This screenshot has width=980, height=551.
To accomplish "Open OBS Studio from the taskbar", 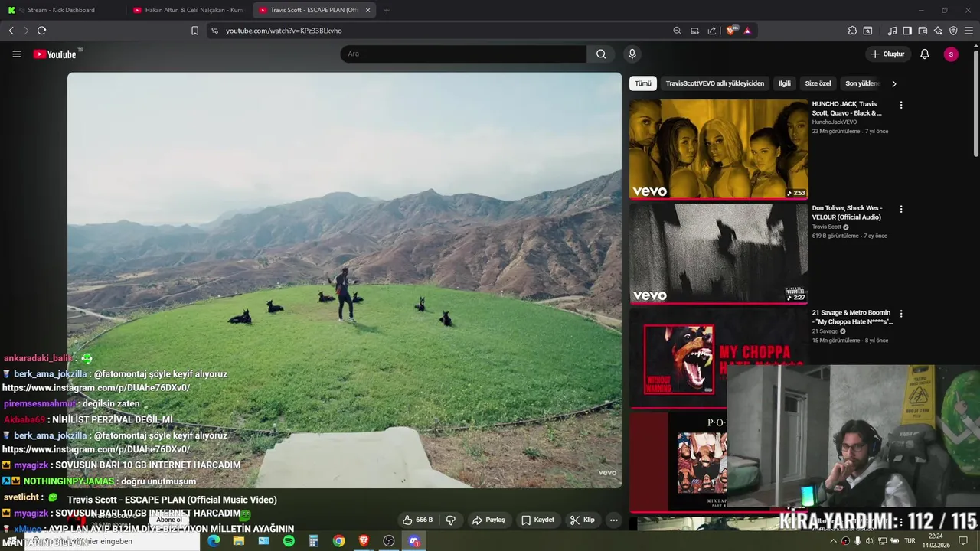I will (389, 541).
